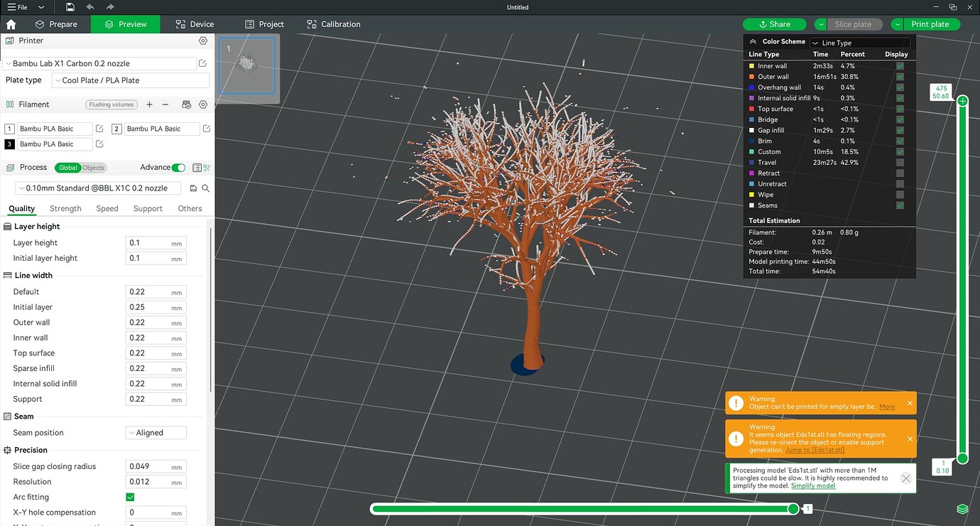Open the Print plate dropdown arrow
This screenshot has width=980, height=526.
pos(898,24)
